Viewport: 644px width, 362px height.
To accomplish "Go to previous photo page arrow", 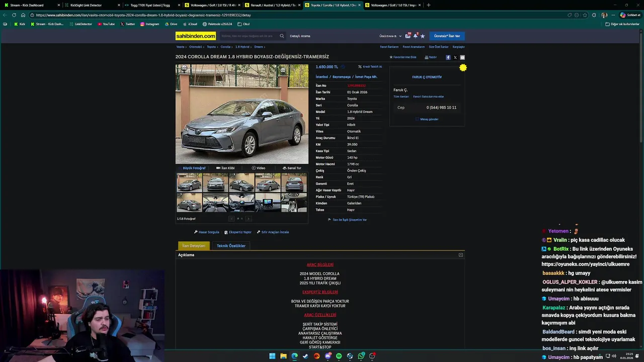I will (231, 219).
